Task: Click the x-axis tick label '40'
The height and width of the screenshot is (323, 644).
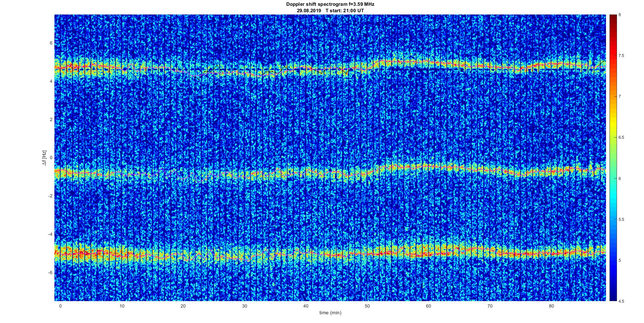Action: 306,306
